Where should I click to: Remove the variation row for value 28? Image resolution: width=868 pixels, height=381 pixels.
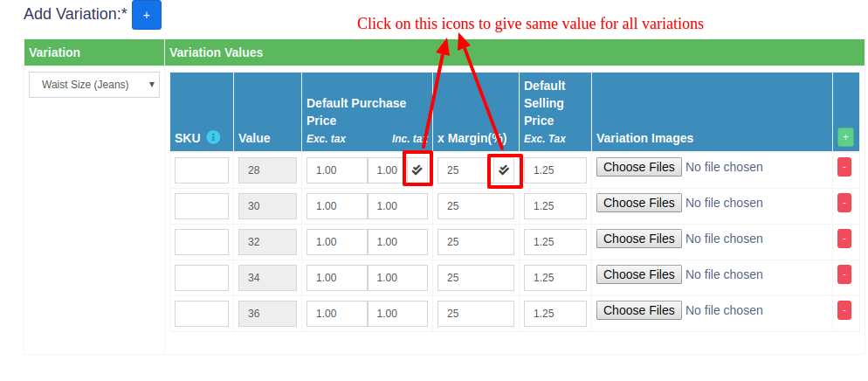pos(844,167)
